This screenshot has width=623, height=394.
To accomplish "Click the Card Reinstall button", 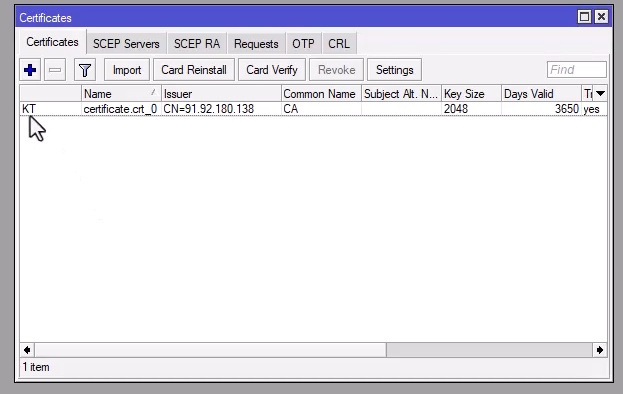I will [194, 70].
